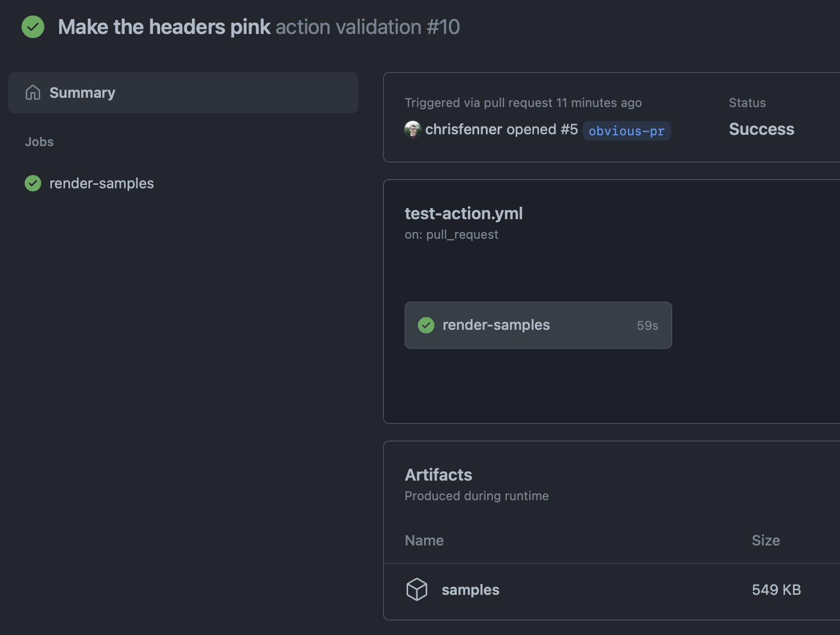The width and height of the screenshot is (840, 635).
Task: Click the check icon inside the render-samples job card
Action: click(426, 325)
